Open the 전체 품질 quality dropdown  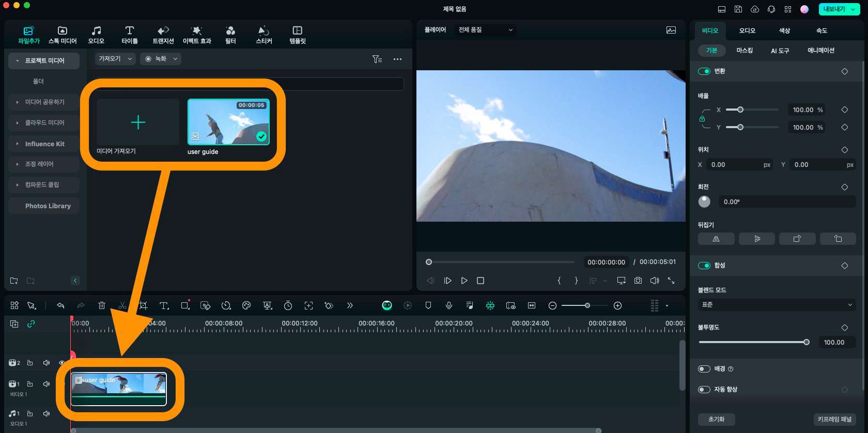pos(486,30)
